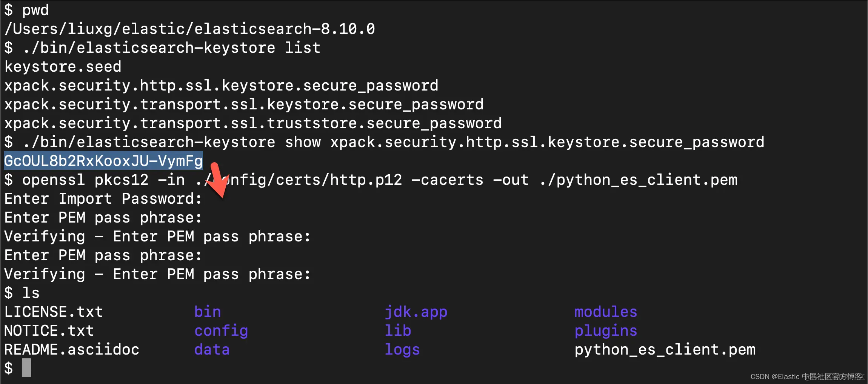The width and height of the screenshot is (868, 384).
Task: Click LICENSE.txt in the ls output
Action: 54,312
